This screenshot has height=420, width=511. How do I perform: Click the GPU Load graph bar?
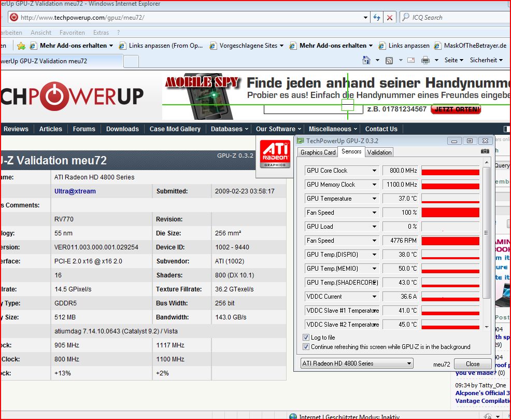click(450, 227)
